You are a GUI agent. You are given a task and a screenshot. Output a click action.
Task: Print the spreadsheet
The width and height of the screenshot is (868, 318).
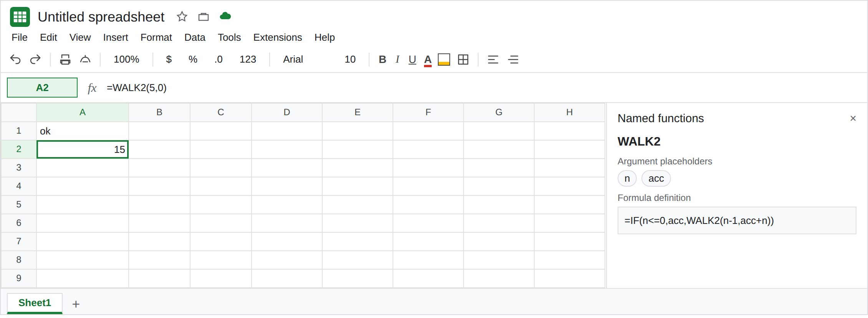65,60
